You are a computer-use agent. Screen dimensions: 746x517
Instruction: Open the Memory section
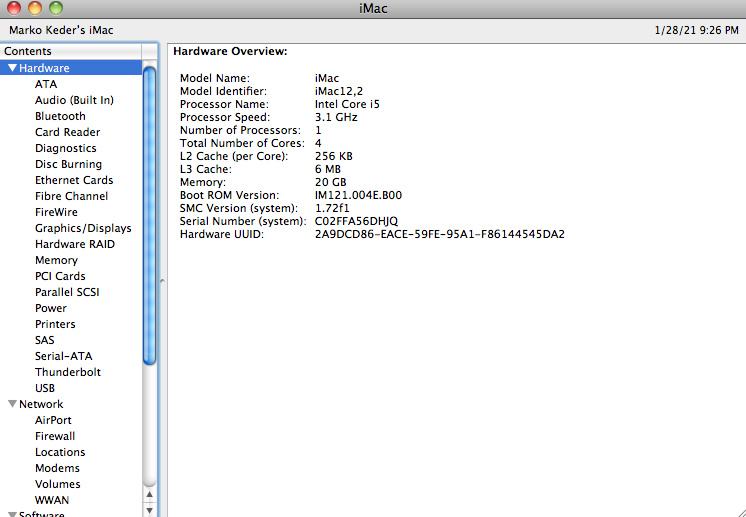click(56, 260)
